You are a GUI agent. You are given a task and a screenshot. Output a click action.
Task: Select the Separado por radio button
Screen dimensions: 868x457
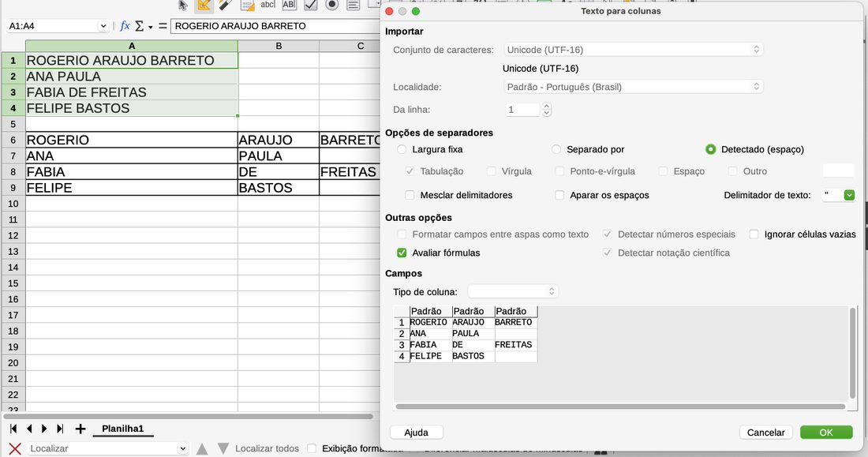tap(556, 149)
